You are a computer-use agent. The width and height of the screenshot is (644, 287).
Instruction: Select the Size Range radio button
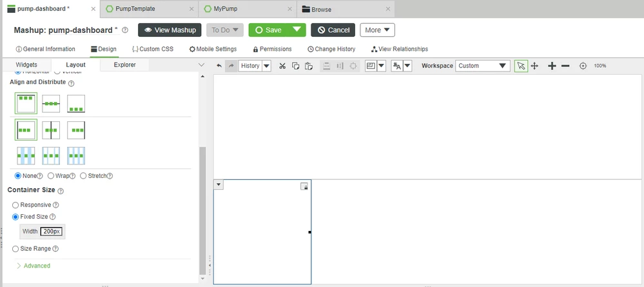[x=15, y=249]
